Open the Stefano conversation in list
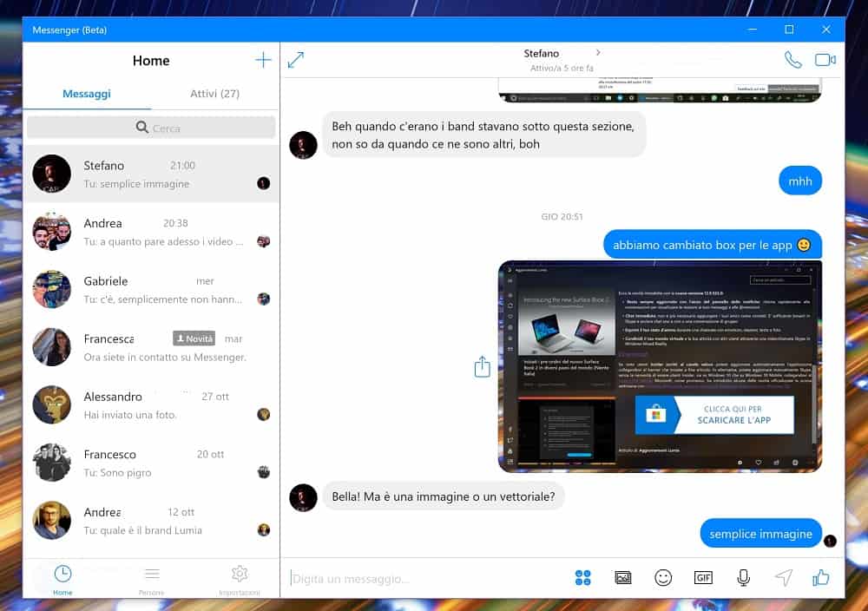This screenshot has height=611, width=868. tap(151, 174)
